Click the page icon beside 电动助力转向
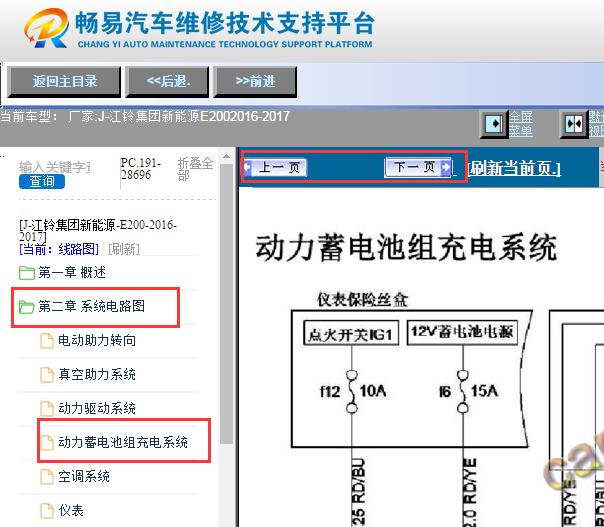Screen dimensions: 604x527 click(47, 341)
